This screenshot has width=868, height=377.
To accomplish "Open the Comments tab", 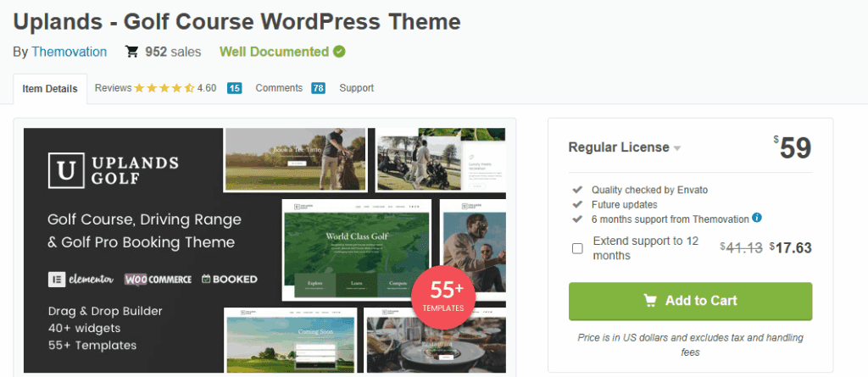I will coord(279,88).
